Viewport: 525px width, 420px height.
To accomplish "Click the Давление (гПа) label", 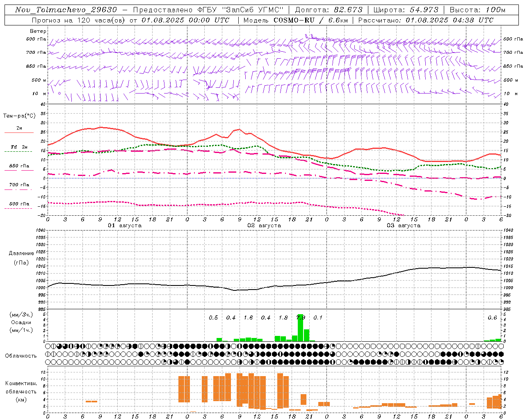I will [21, 258].
